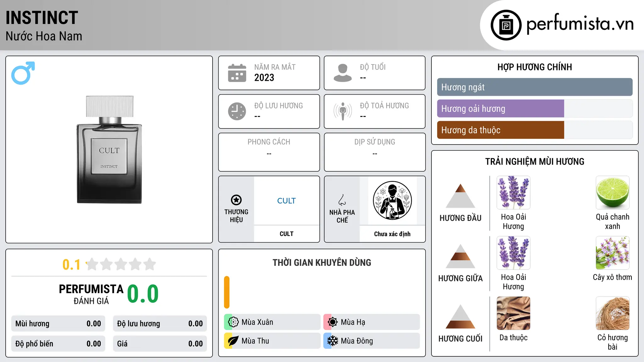The image size is (644, 362).
Task: Click the clock icon beside Độ lưu hương
Action: click(237, 111)
